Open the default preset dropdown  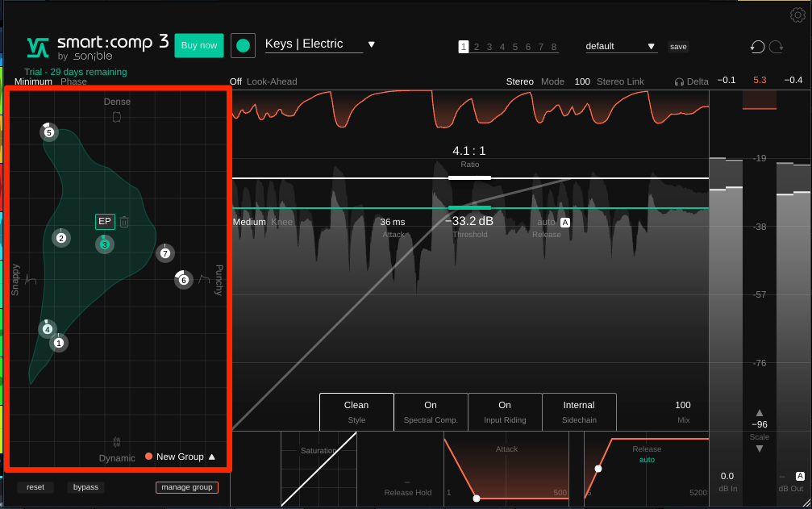[651, 47]
